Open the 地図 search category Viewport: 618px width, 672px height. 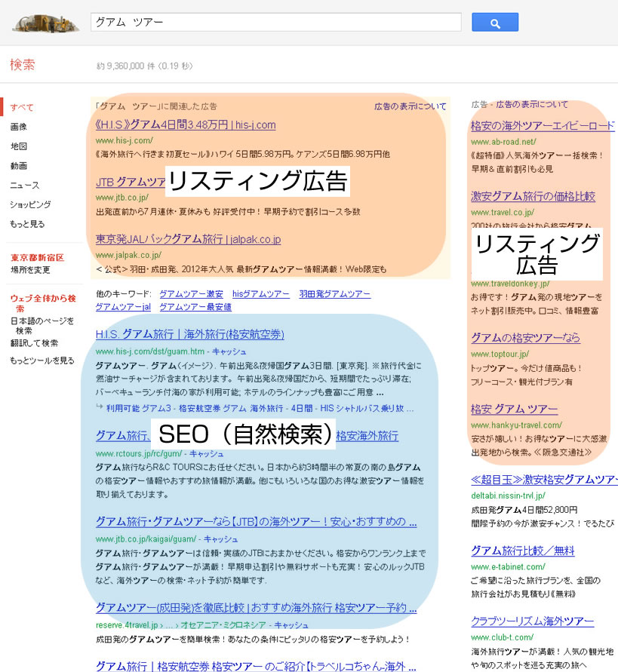click(18, 146)
